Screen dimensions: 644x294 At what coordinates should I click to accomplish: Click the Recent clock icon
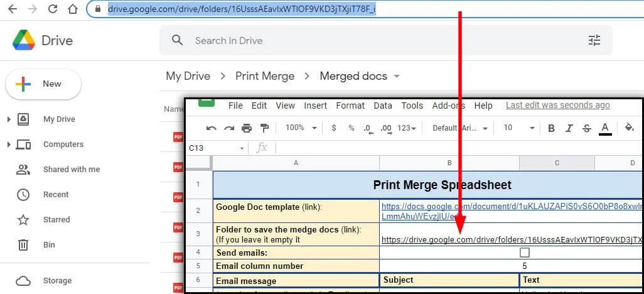pyautogui.click(x=23, y=195)
